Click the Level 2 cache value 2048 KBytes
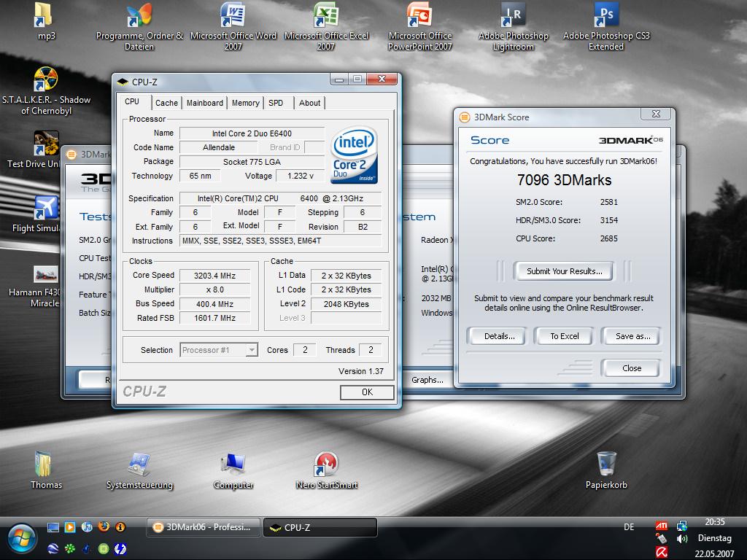Viewport: 747px width, 560px height. click(347, 304)
